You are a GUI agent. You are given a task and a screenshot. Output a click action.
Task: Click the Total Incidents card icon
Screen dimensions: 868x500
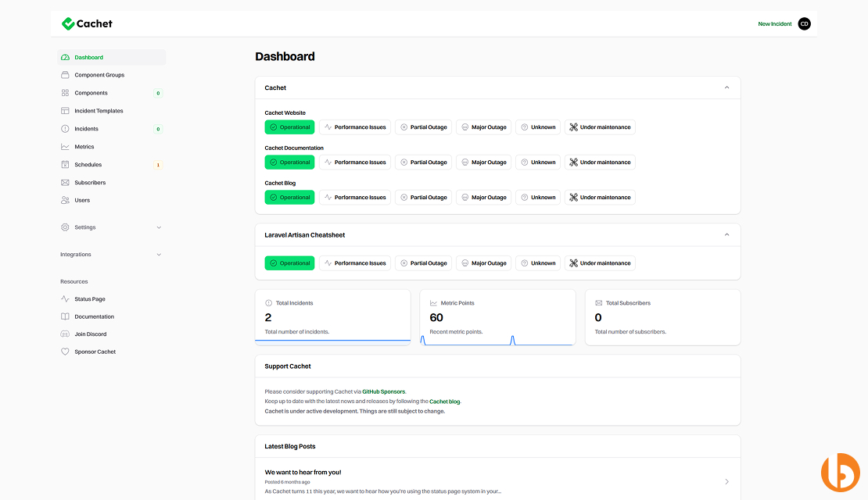tap(268, 303)
